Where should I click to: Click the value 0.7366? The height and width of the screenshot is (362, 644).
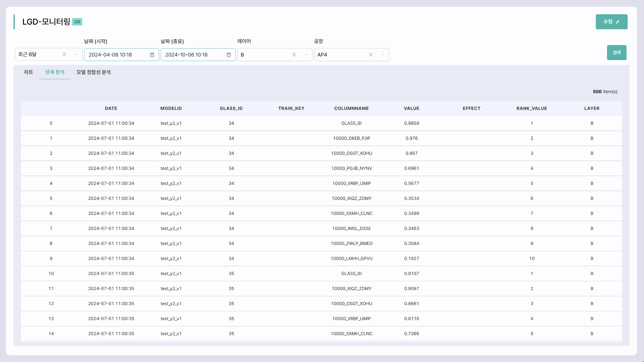411,333
